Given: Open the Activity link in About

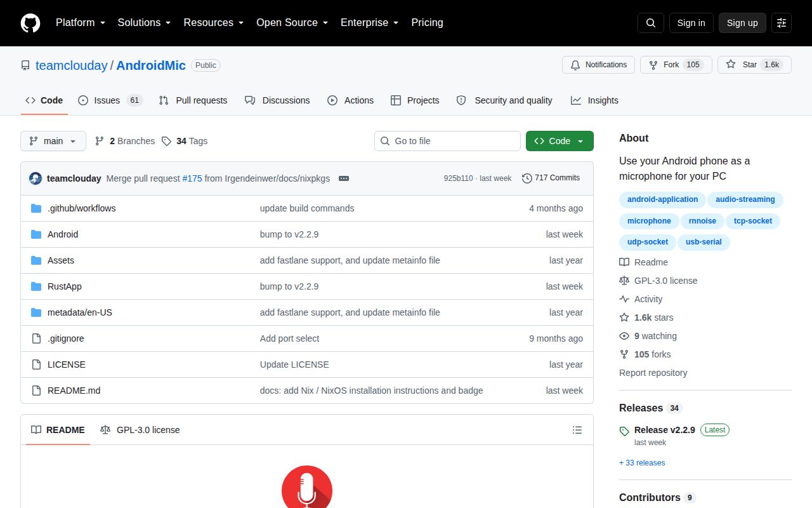Looking at the screenshot, I should click(x=641, y=299).
